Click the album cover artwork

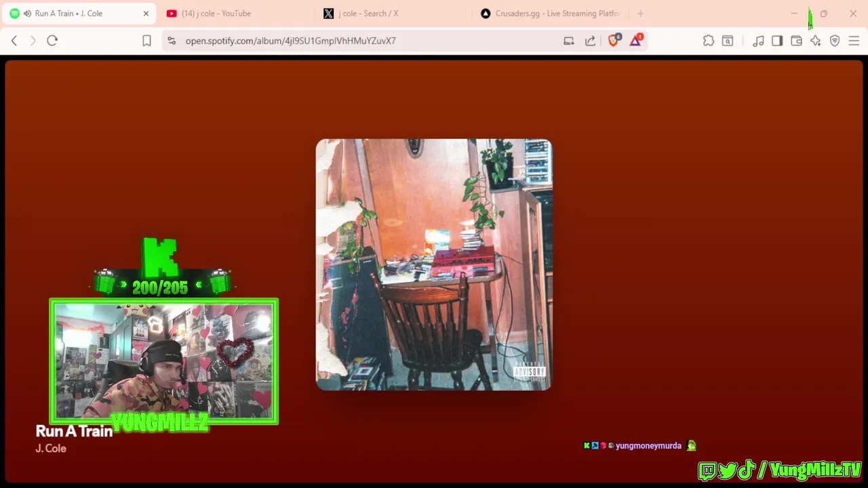point(434,264)
